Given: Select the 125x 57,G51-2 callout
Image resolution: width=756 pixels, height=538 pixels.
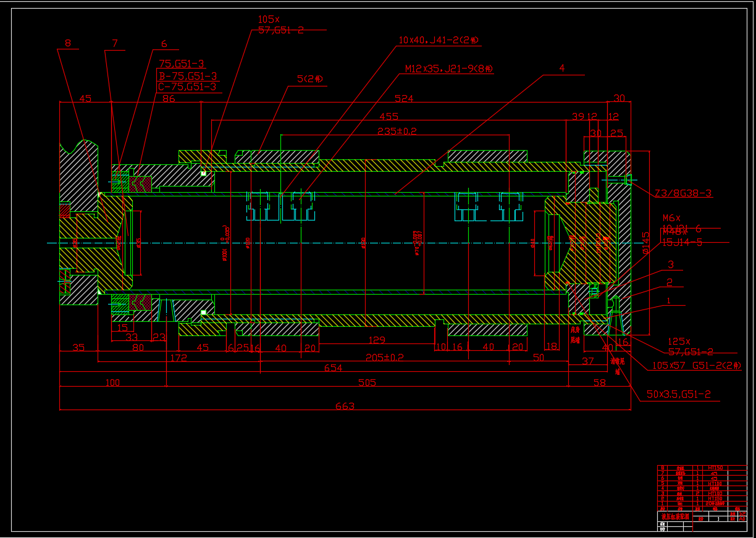Looking at the screenshot, I should 690,347.
